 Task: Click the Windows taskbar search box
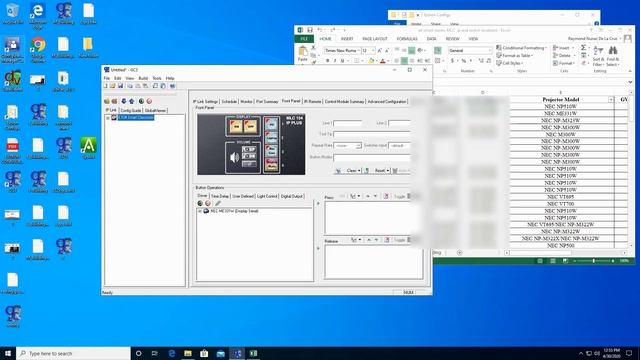pyautogui.click(x=73, y=353)
